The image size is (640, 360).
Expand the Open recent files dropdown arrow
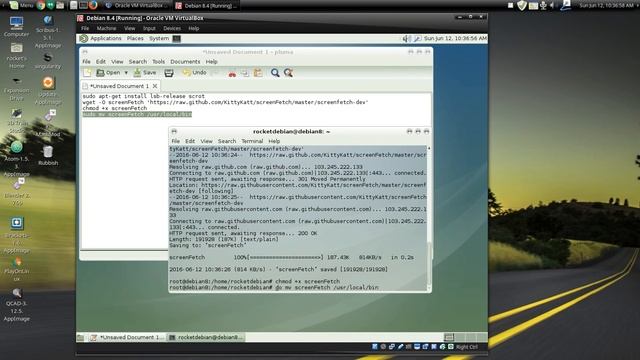(126, 73)
